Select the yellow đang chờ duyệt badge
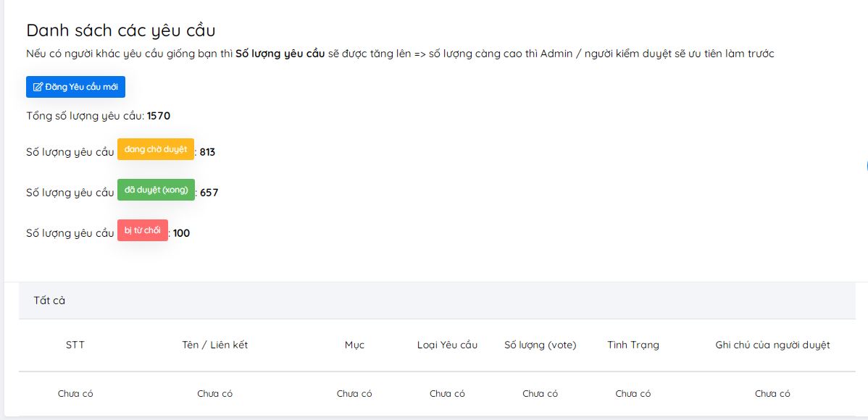 [x=156, y=149]
